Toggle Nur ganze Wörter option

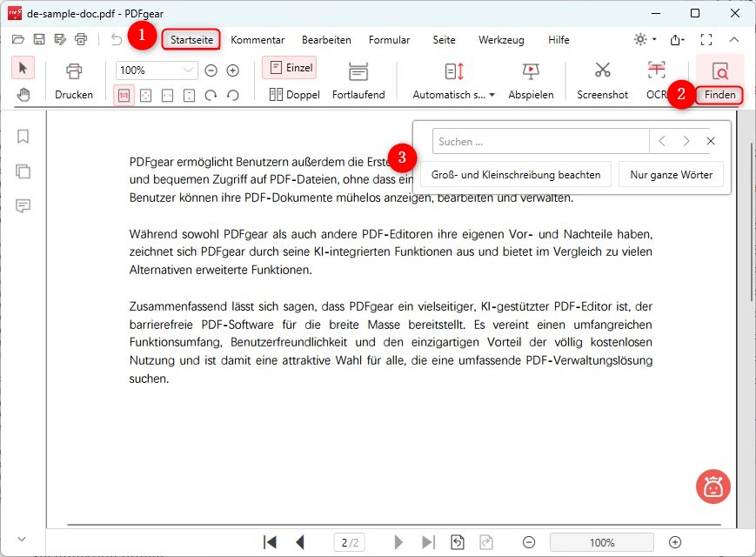click(x=671, y=175)
